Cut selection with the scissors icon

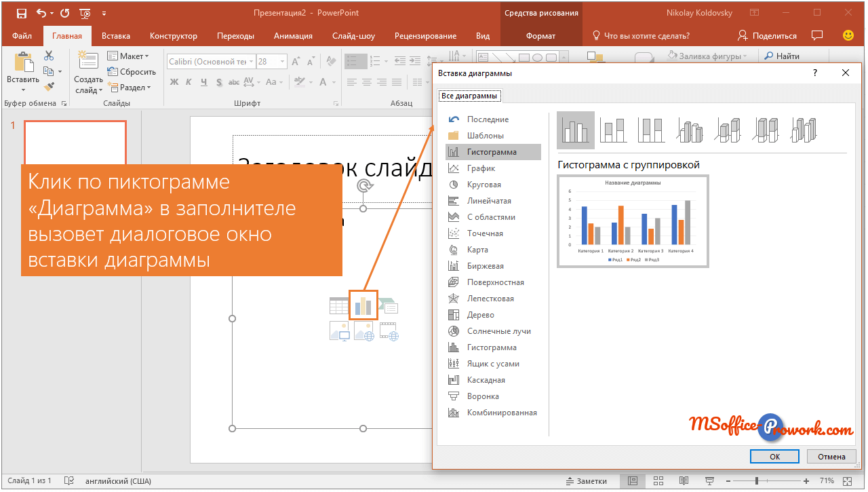pos(49,56)
